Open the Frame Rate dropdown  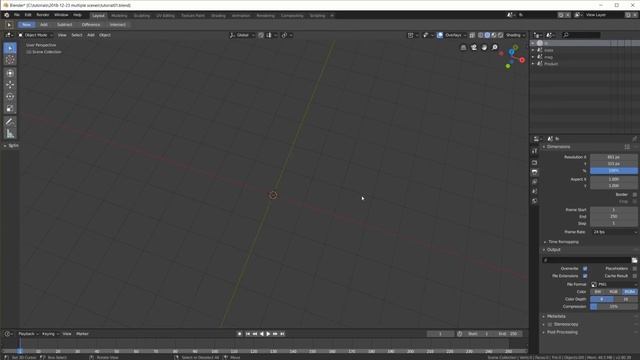pos(614,232)
